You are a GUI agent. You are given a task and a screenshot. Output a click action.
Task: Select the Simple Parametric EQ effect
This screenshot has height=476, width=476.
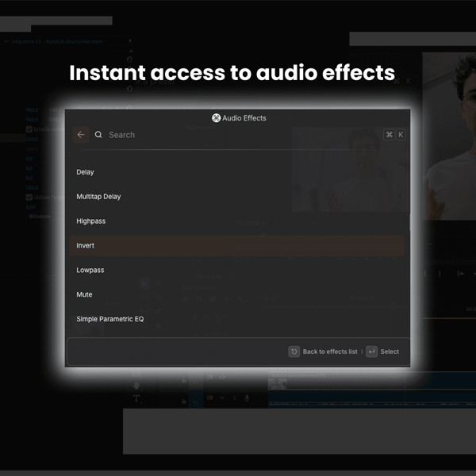tap(236, 319)
